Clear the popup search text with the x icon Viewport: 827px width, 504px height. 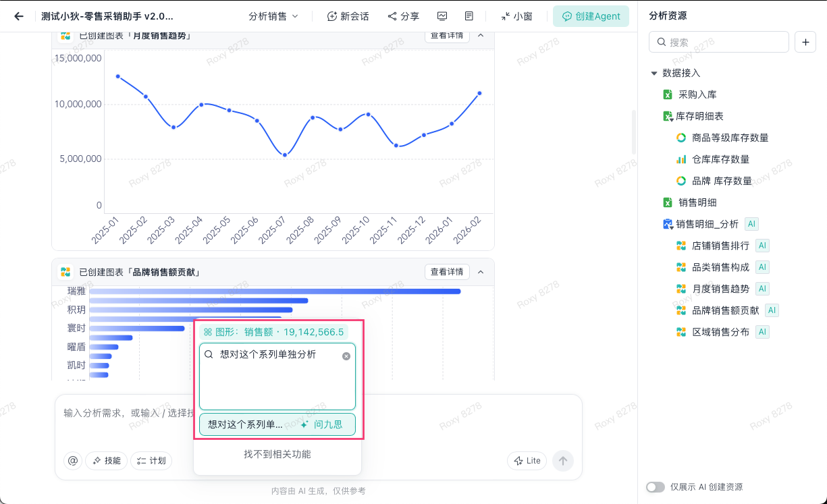346,356
